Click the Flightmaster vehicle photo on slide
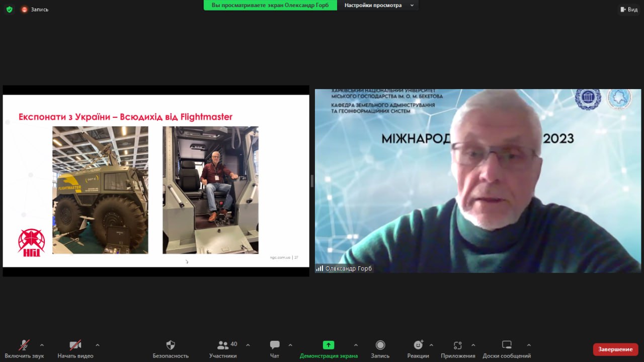The image size is (644, 362). coord(101,190)
